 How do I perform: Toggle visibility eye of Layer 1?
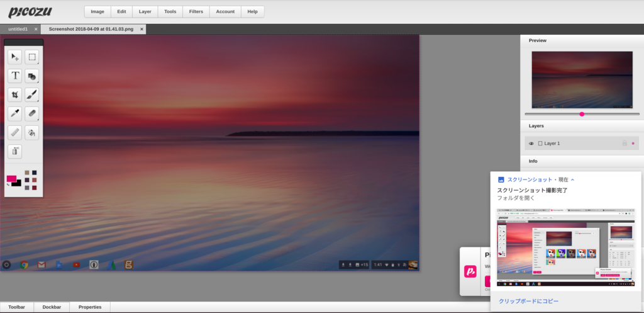tap(531, 144)
